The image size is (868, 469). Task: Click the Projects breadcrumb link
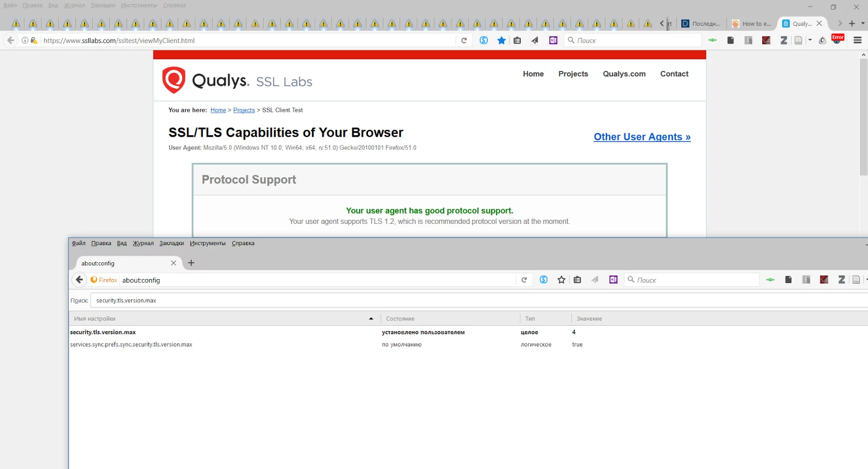coord(244,110)
